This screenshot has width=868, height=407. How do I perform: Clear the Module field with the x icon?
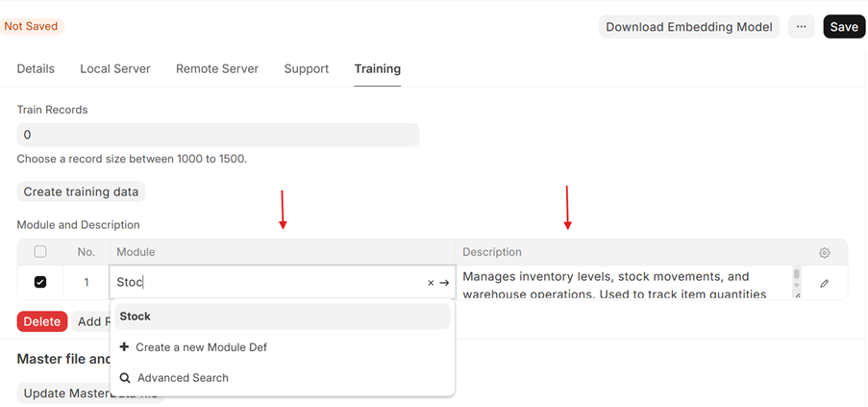click(x=431, y=283)
